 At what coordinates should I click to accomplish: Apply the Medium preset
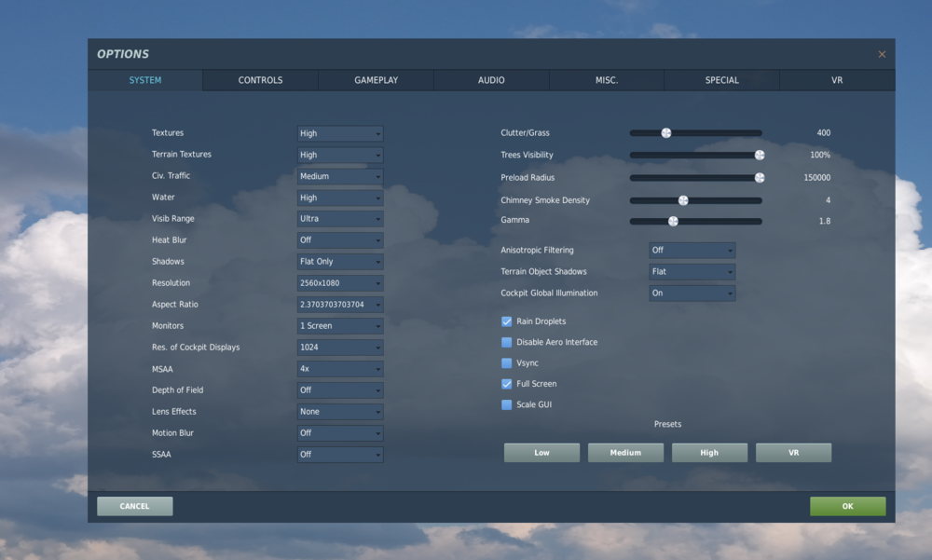[625, 453]
